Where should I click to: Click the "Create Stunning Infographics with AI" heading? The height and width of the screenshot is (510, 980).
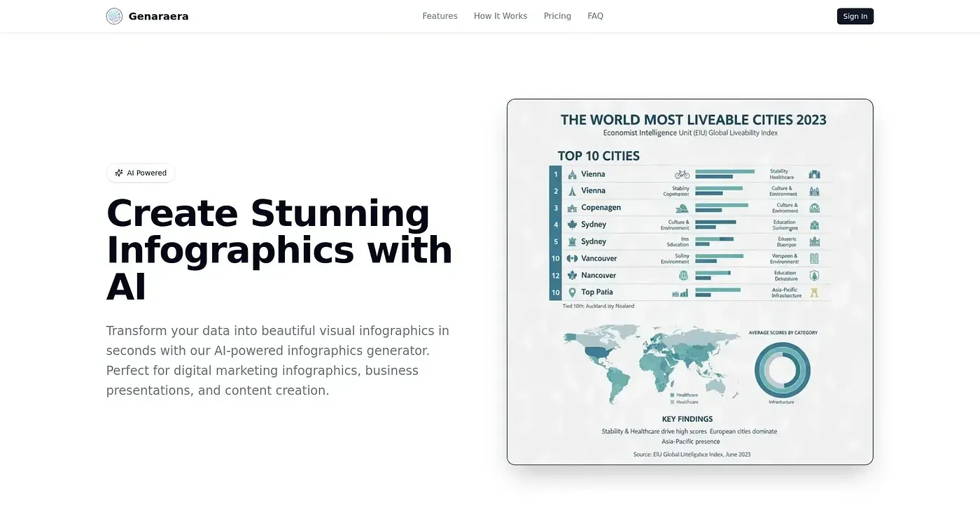coord(280,250)
